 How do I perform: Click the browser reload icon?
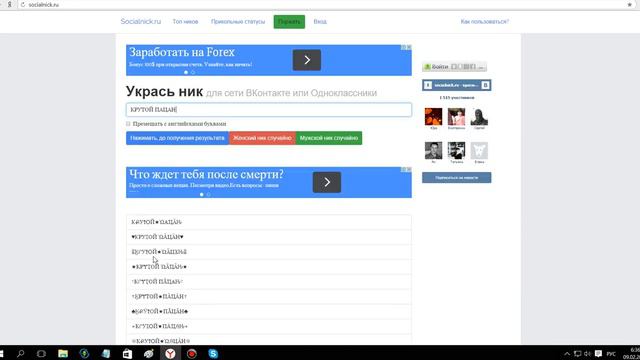pyautogui.click(x=23, y=4)
